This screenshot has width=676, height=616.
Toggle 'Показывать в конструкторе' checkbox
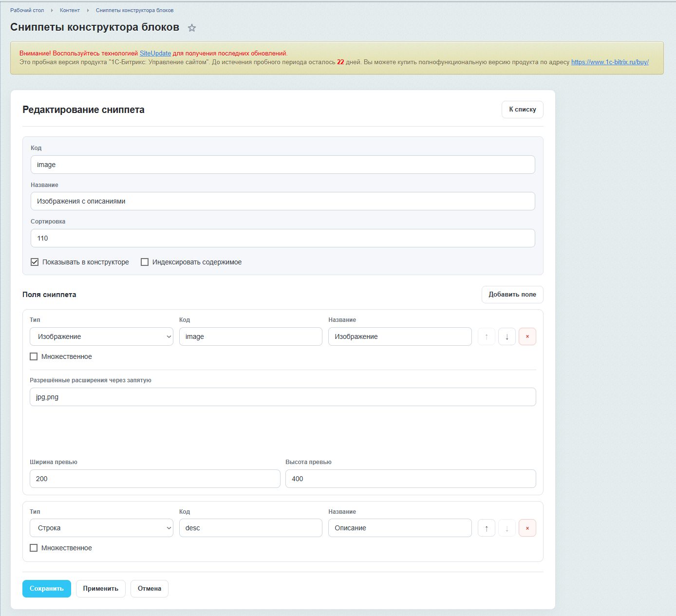coord(35,262)
